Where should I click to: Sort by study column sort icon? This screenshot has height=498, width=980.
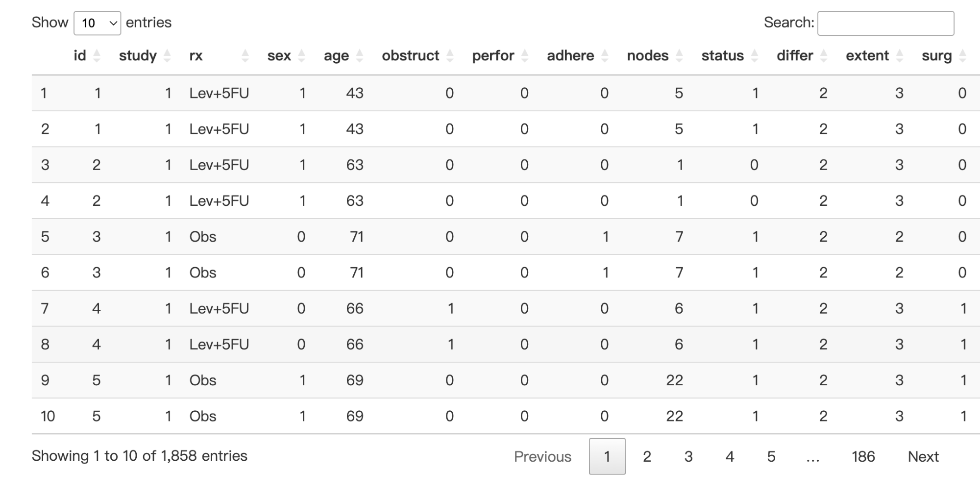[x=167, y=56]
